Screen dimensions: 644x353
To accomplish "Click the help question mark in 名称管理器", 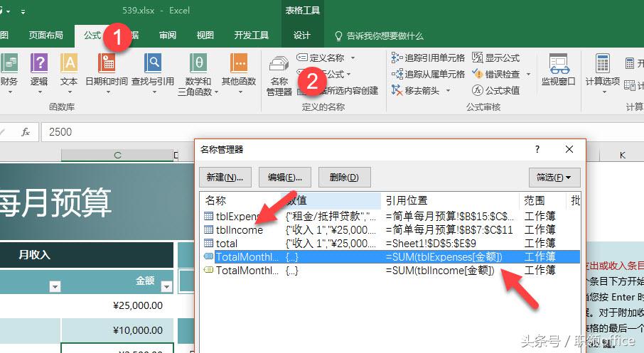I will pos(537,149).
